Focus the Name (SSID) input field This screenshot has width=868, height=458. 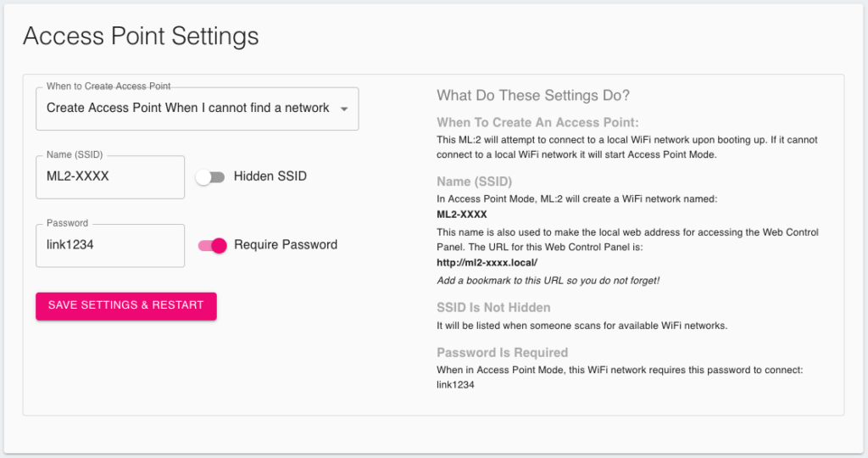click(x=110, y=176)
